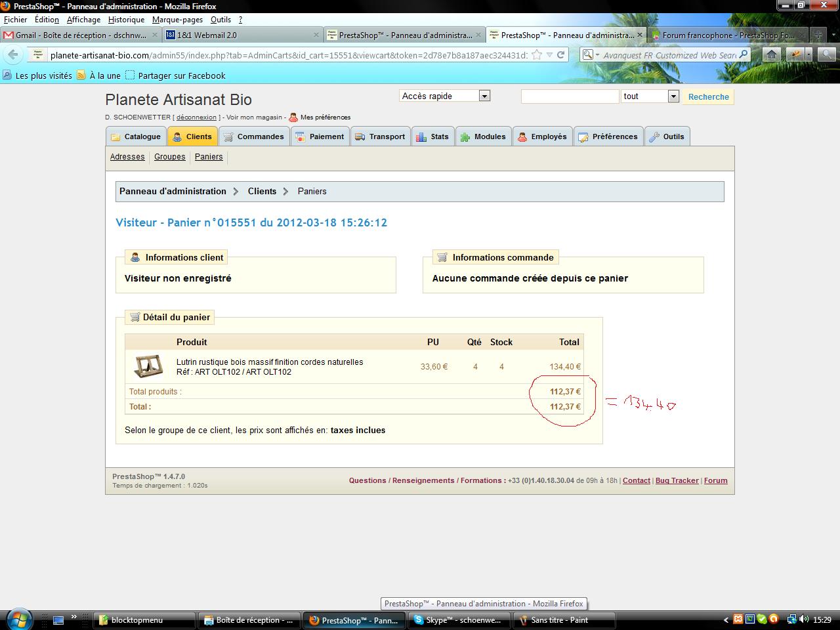Click the déconnexion link
The image size is (840, 630).
click(196, 117)
